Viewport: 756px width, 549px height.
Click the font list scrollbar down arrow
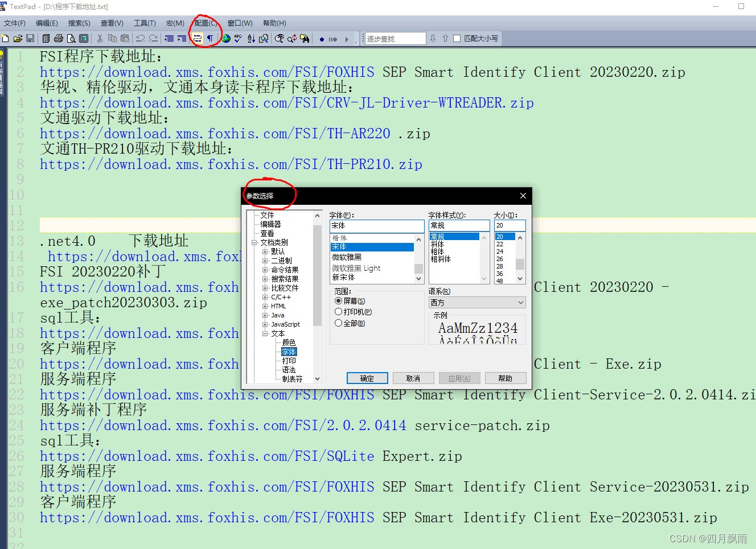[419, 279]
